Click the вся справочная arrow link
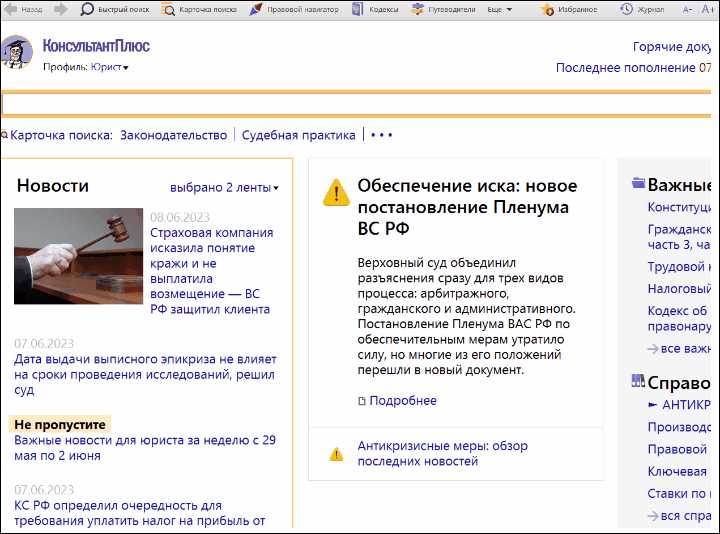The width and height of the screenshot is (720, 534). coord(679,516)
